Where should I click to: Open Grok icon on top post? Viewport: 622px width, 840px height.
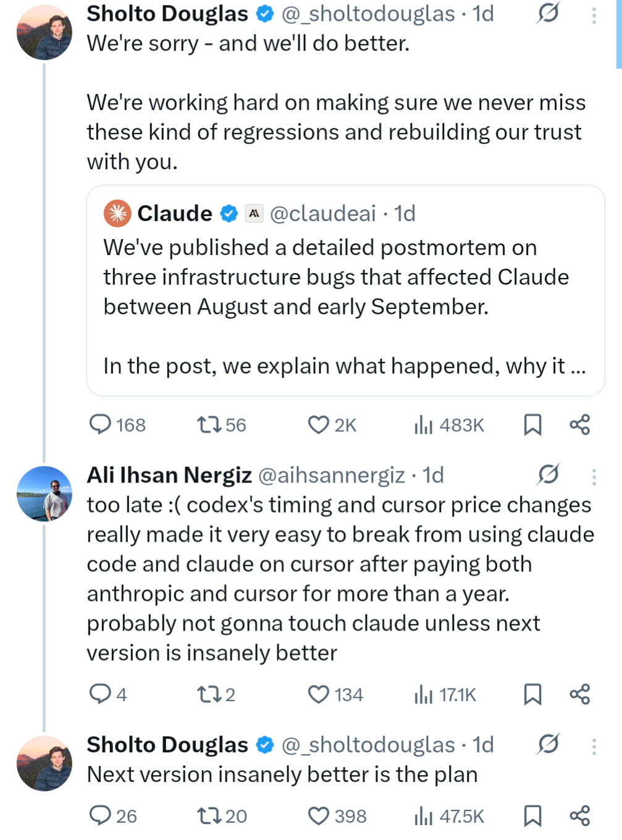click(x=548, y=13)
